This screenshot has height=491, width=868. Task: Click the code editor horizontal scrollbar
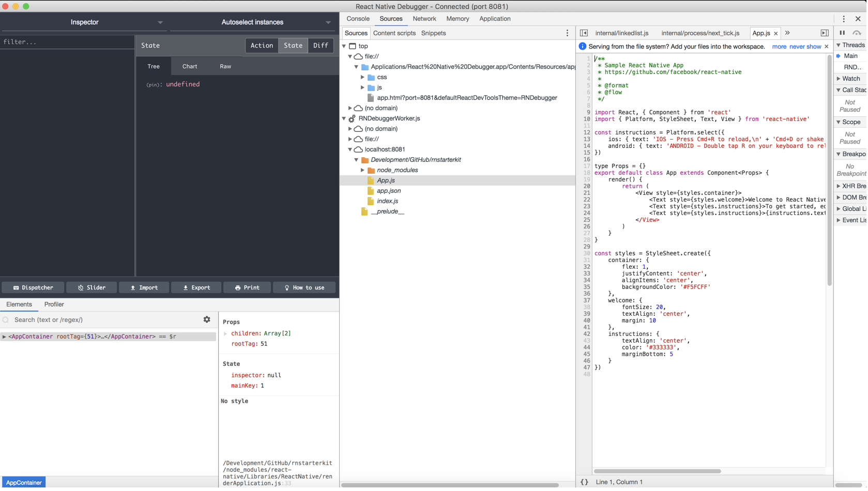657,471
